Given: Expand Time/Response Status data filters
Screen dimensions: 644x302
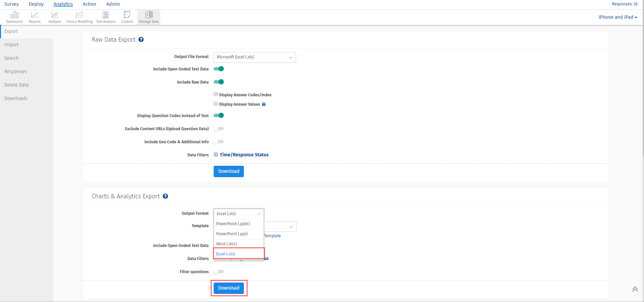Looking at the screenshot, I should [216, 155].
